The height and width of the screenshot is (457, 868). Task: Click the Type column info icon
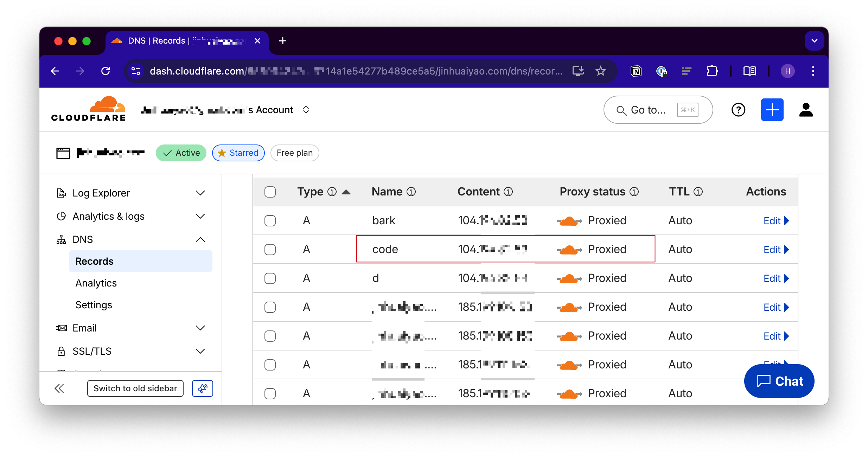coord(332,192)
